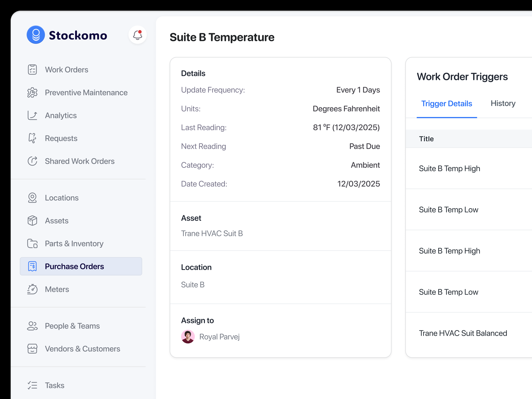Open Shared Work Orders

pyautogui.click(x=81, y=161)
